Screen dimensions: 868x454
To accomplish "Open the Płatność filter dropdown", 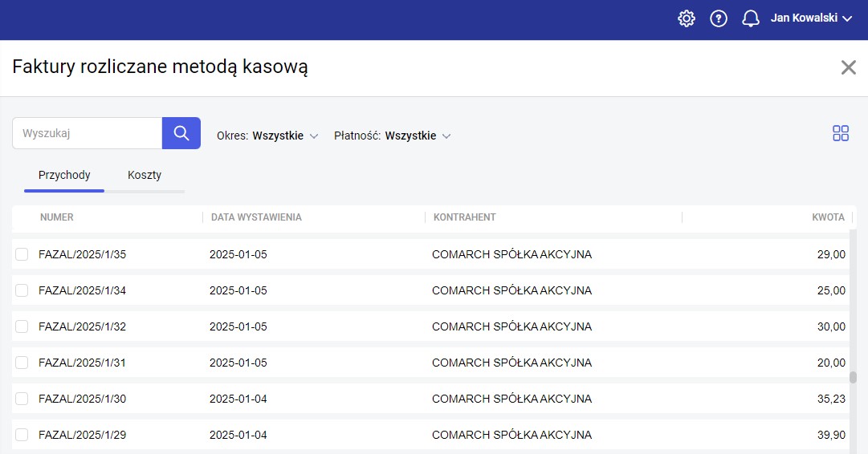I will tap(393, 136).
